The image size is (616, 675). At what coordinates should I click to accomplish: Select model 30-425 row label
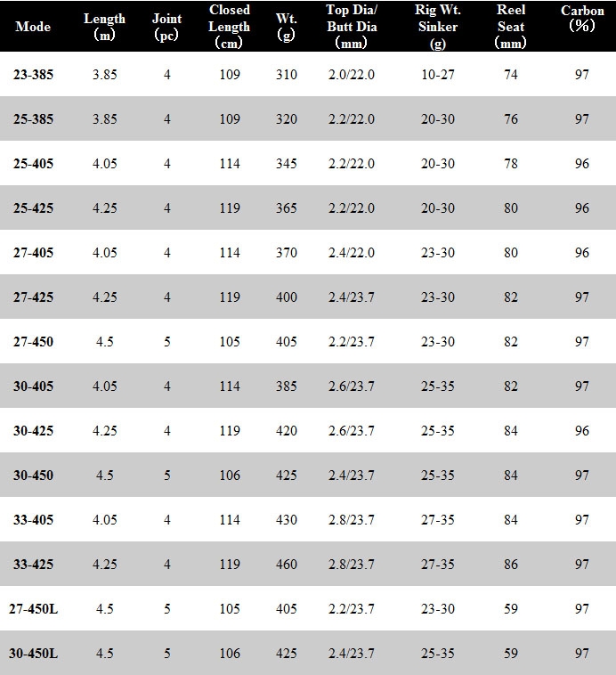(33, 431)
